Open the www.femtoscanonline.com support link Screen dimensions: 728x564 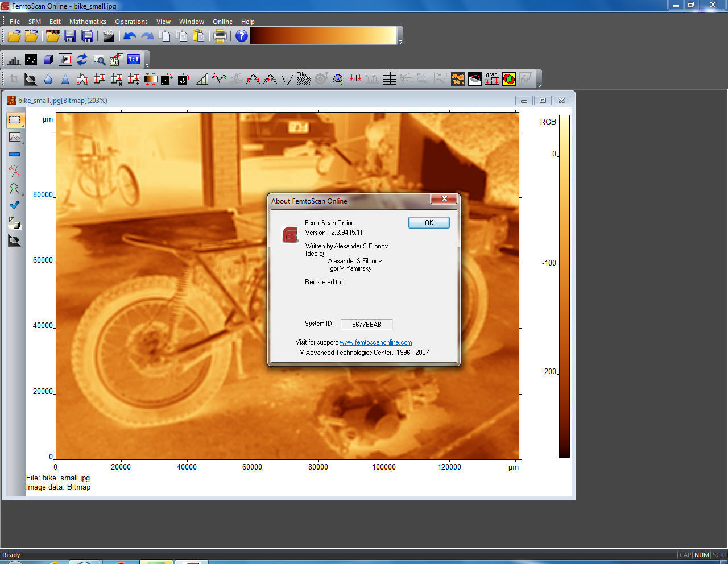pyautogui.click(x=375, y=342)
